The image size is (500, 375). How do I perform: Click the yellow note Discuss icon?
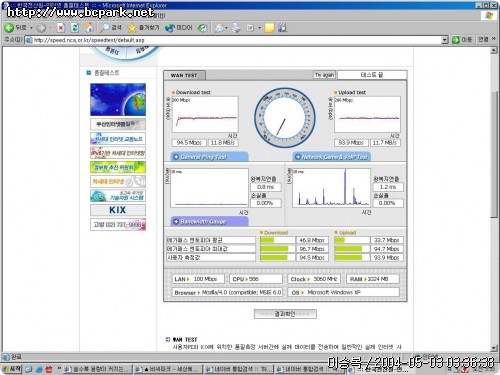pyautogui.click(x=269, y=28)
